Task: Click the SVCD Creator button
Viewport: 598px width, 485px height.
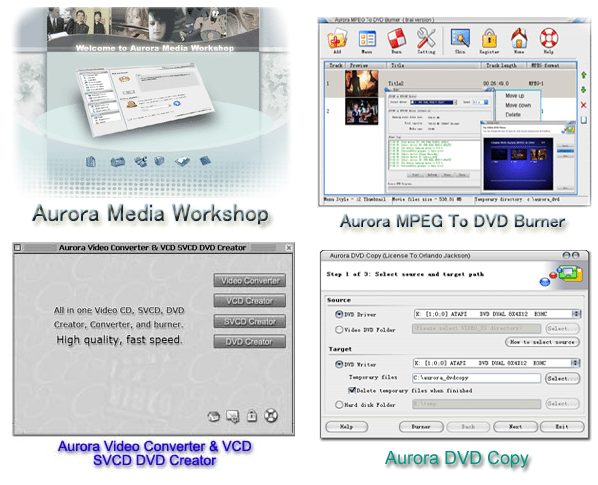Action: pyautogui.click(x=249, y=321)
